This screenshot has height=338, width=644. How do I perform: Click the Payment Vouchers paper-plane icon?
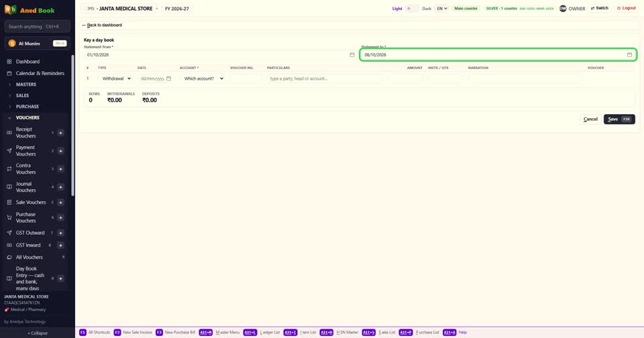tap(9, 151)
